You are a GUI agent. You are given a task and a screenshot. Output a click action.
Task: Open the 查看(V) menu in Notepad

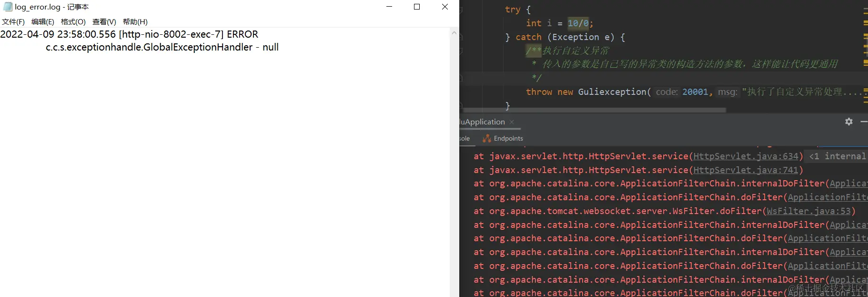coord(104,22)
